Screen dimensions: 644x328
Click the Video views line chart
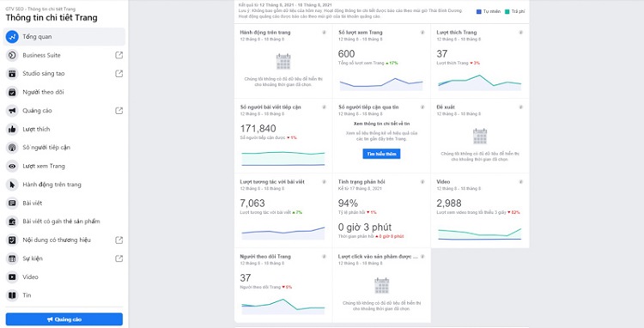pyautogui.click(x=479, y=234)
